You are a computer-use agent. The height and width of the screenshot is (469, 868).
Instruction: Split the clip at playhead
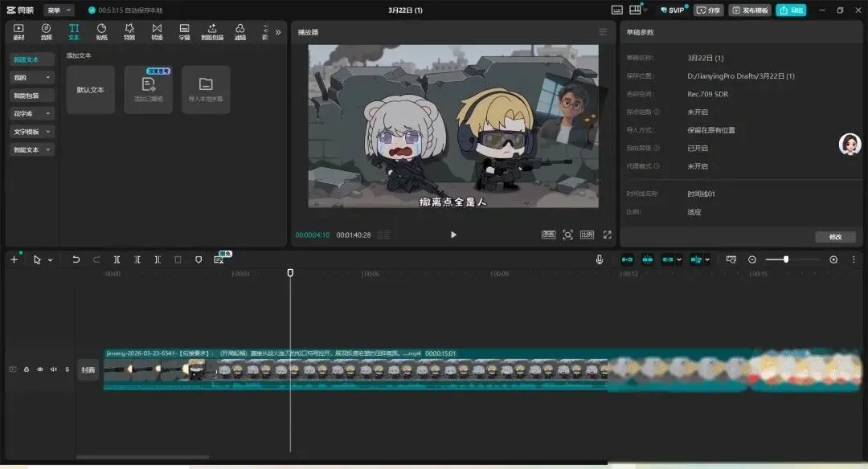(x=117, y=259)
